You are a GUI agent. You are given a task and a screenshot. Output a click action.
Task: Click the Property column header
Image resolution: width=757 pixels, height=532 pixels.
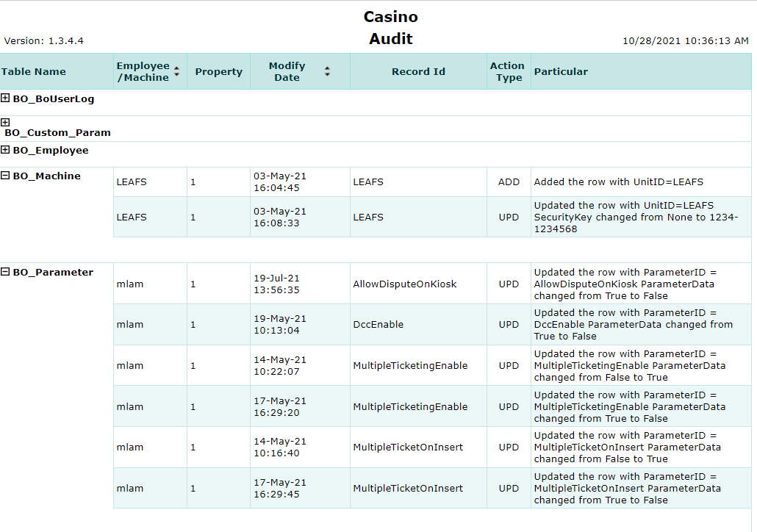219,71
